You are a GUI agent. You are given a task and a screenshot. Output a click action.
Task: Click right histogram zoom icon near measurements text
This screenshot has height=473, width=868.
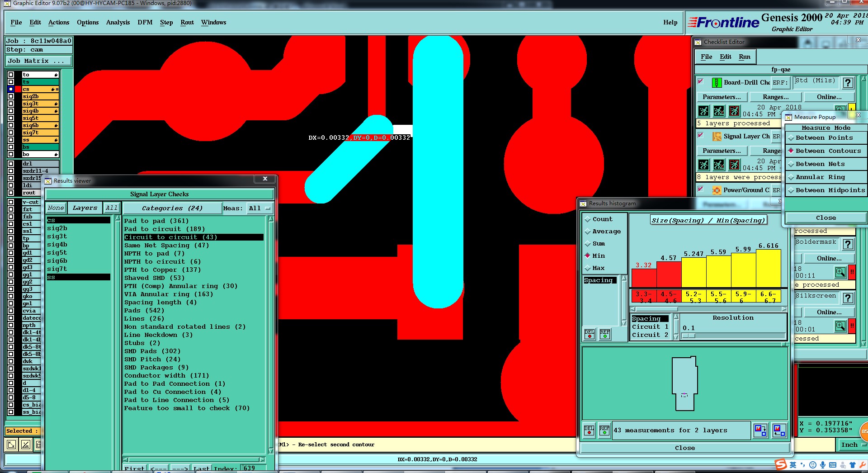pyautogui.click(x=779, y=430)
